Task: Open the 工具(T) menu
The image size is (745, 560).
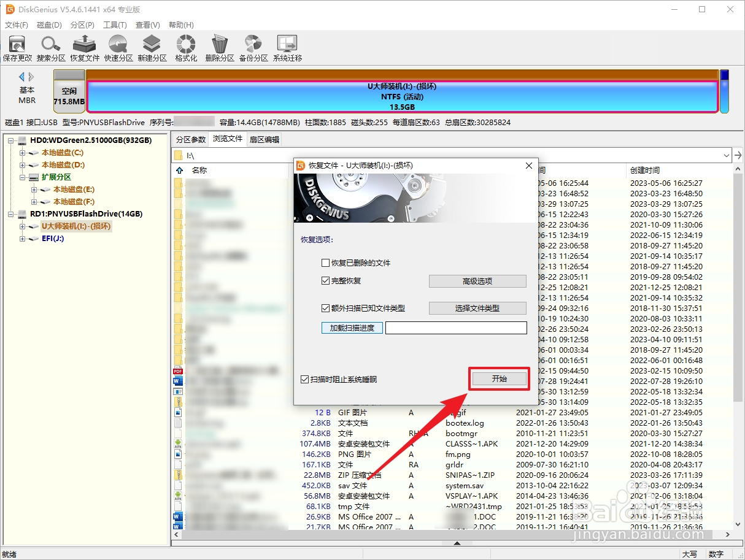Action: pos(115,25)
